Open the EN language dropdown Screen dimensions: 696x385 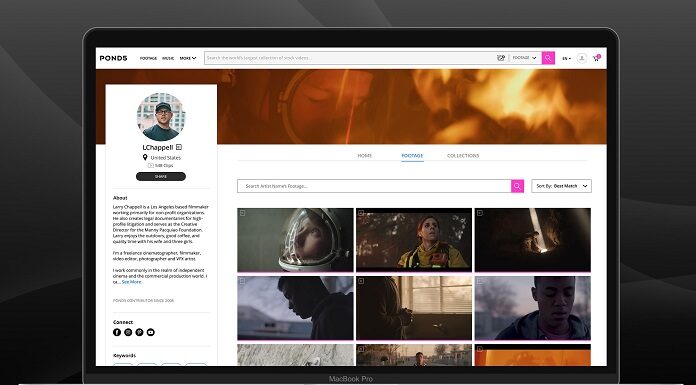click(566, 58)
